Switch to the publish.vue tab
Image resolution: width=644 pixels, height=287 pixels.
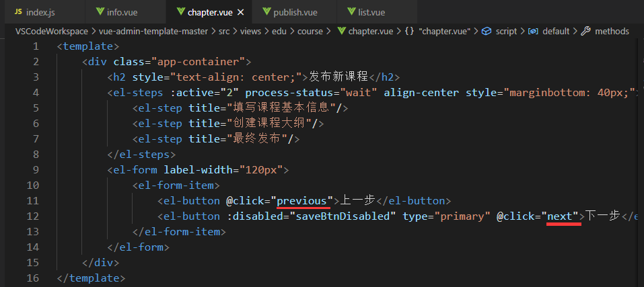click(x=294, y=12)
